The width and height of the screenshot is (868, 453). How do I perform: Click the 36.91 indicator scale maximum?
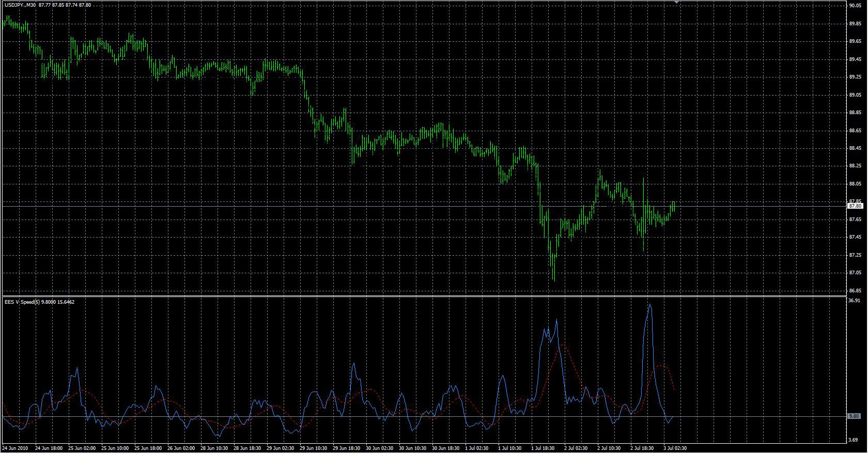(855, 301)
